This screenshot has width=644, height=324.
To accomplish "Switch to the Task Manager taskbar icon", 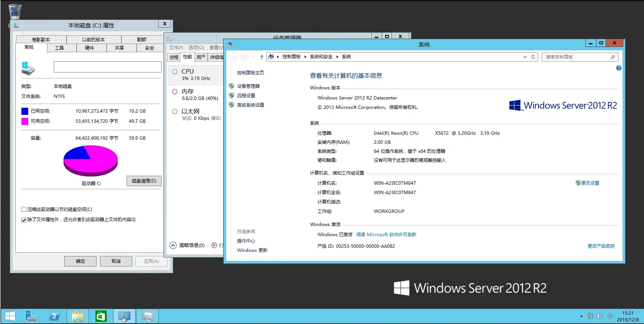I will pos(147,316).
